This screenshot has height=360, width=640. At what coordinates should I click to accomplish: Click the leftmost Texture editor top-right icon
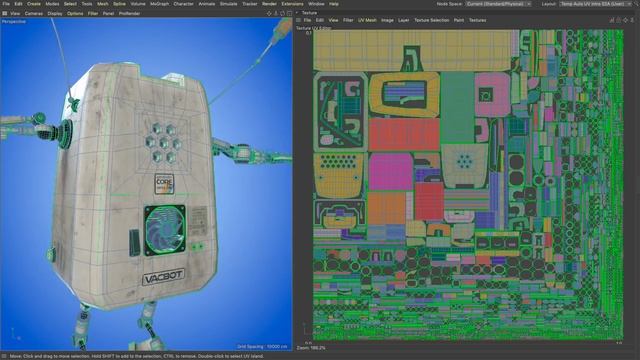click(x=612, y=20)
